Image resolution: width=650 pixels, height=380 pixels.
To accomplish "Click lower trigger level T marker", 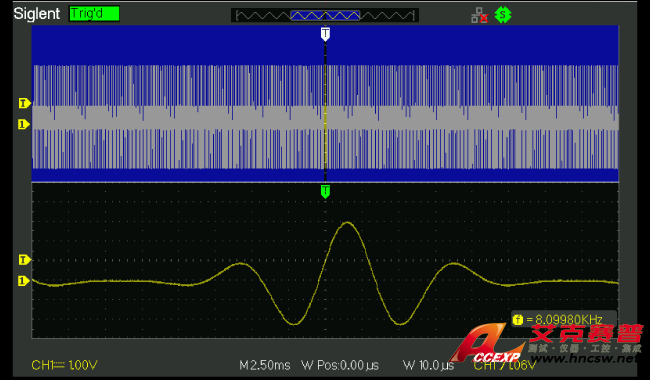I will (x=24, y=260).
